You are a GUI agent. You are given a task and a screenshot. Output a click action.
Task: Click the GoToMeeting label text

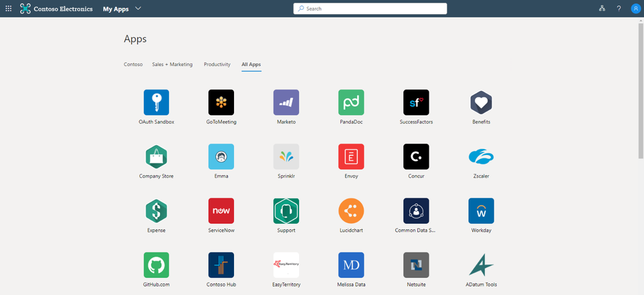coord(221,122)
